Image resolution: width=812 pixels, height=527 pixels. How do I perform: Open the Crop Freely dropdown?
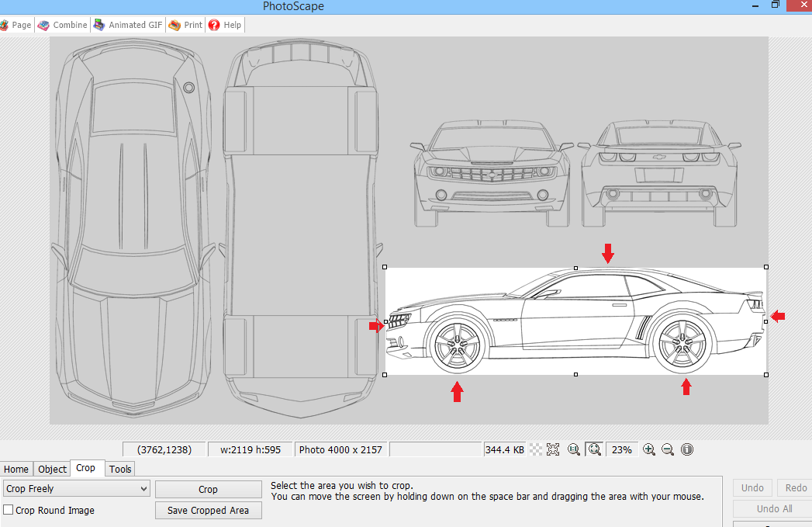click(75, 487)
